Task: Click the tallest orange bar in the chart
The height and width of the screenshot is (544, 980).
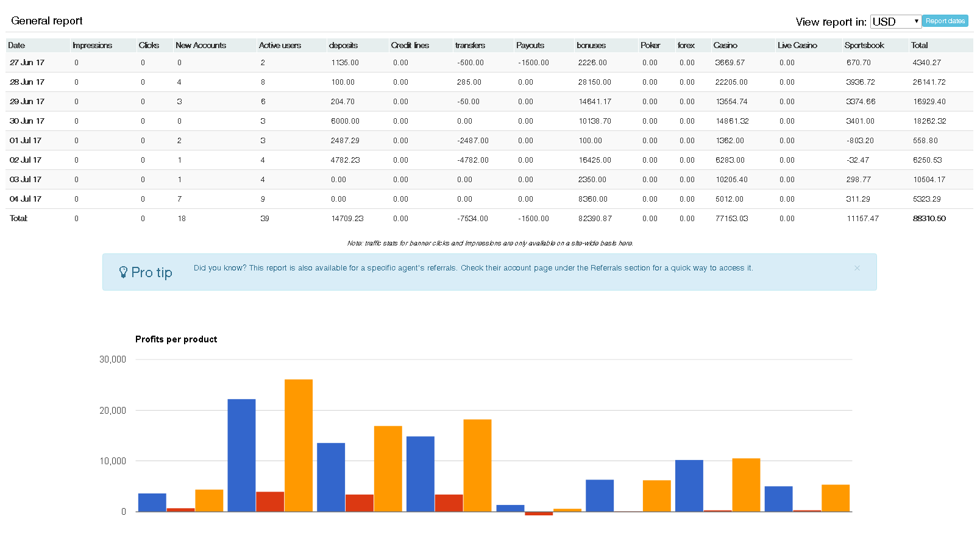Action: click(x=299, y=445)
